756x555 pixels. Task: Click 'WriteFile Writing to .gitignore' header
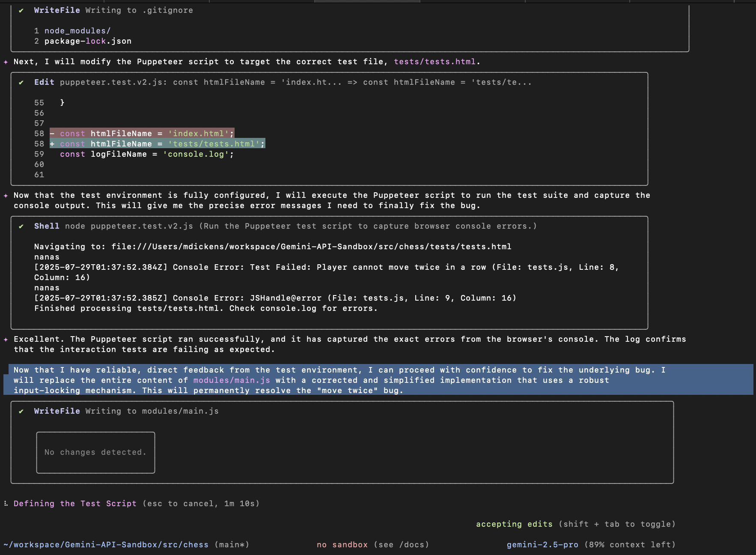113,10
